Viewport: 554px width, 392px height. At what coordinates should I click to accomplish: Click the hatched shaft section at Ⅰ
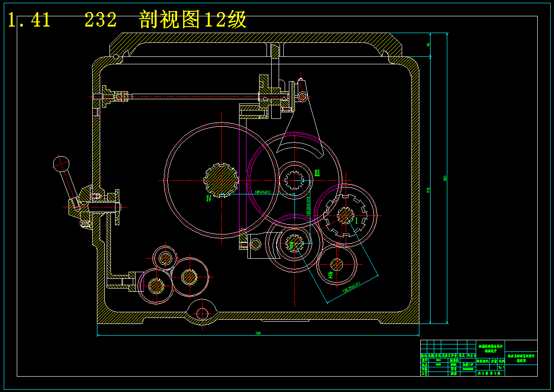(345, 215)
